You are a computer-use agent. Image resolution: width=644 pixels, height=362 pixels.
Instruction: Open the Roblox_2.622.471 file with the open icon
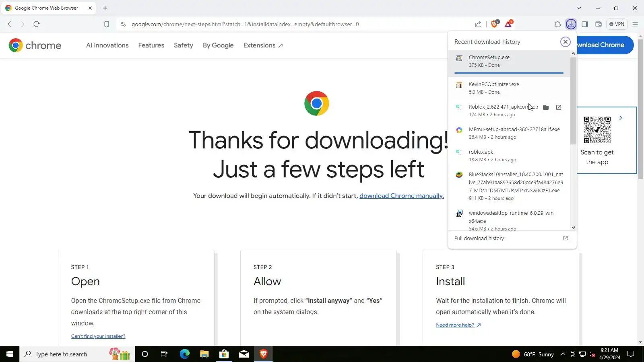(559, 107)
